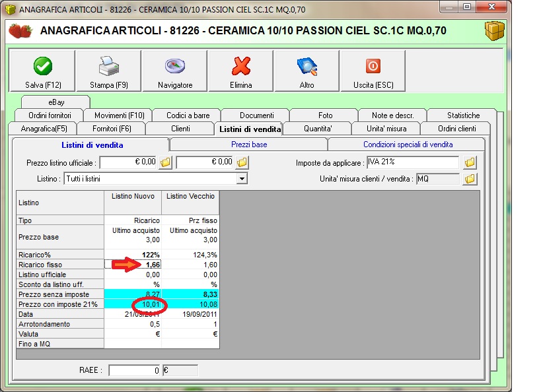Open the Unita' misura tab
The width and height of the screenshot is (541, 392).
pos(386,129)
